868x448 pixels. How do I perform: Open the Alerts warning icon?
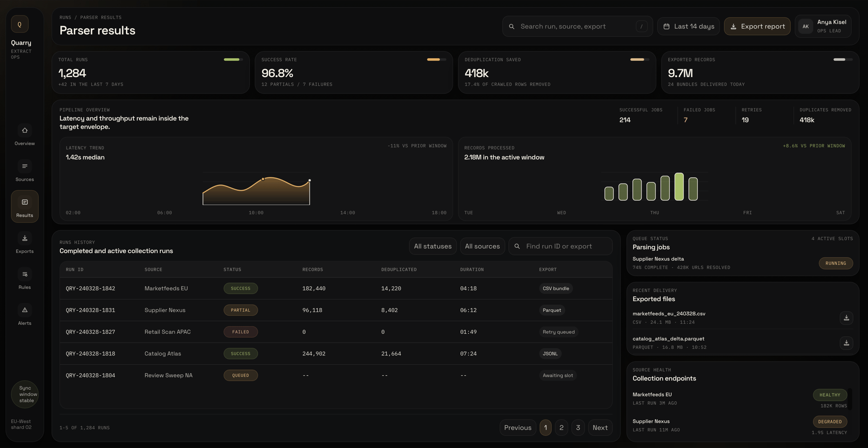(x=25, y=310)
